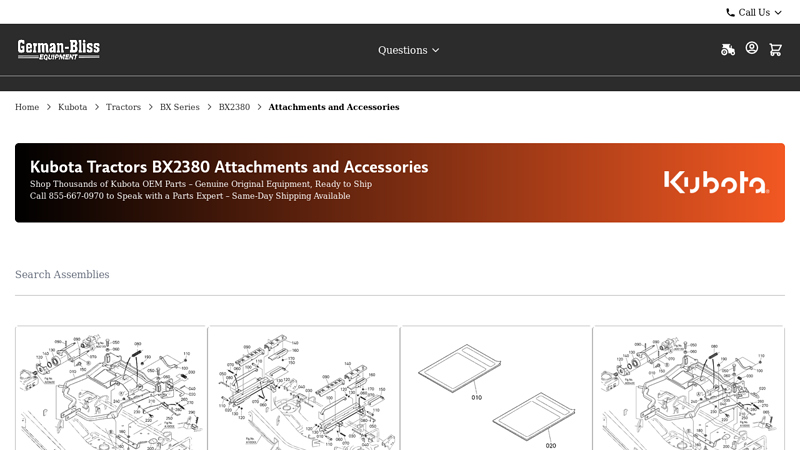
Task: Go to the BX2380 breadcrumb
Action: tap(234, 107)
